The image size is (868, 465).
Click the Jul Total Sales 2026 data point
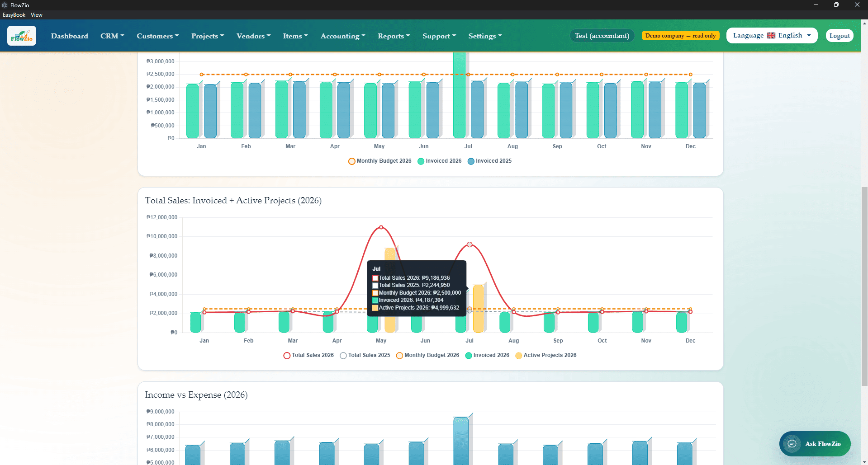(470, 244)
